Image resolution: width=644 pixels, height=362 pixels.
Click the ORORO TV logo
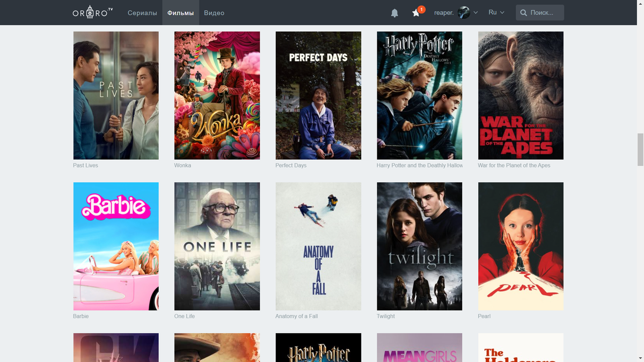point(93,12)
